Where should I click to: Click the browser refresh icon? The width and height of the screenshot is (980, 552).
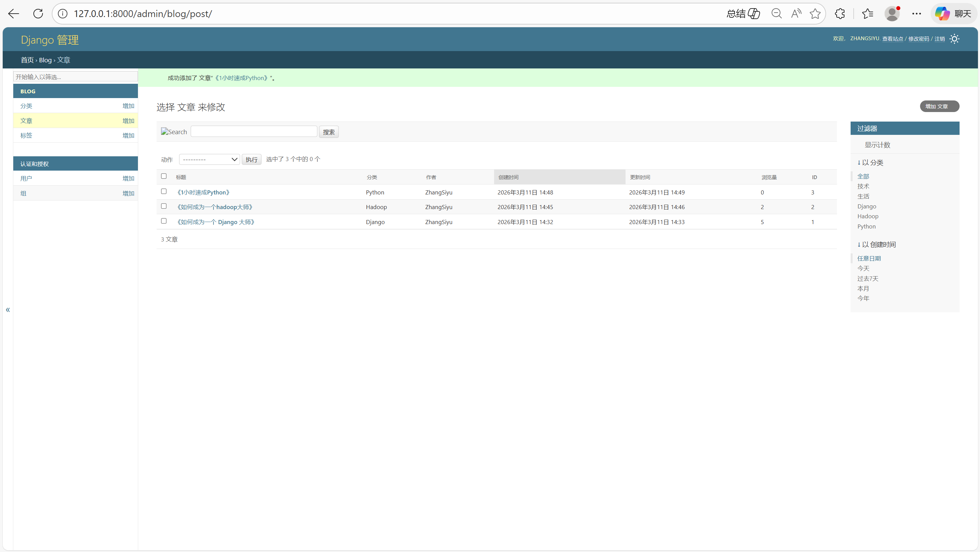[x=38, y=14]
